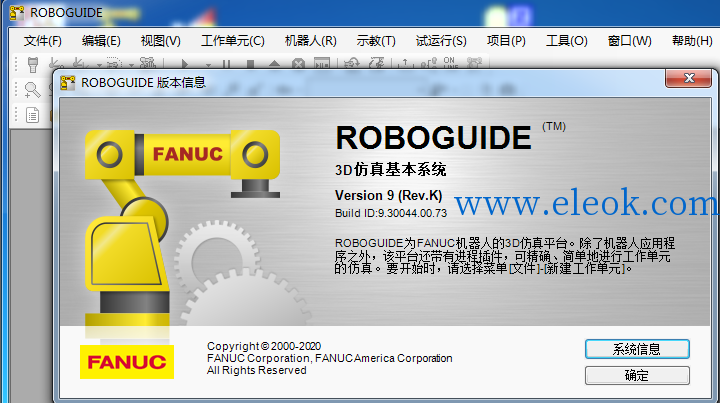Open 编辑(E) menu
This screenshot has height=403, width=720.
coord(101,41)
